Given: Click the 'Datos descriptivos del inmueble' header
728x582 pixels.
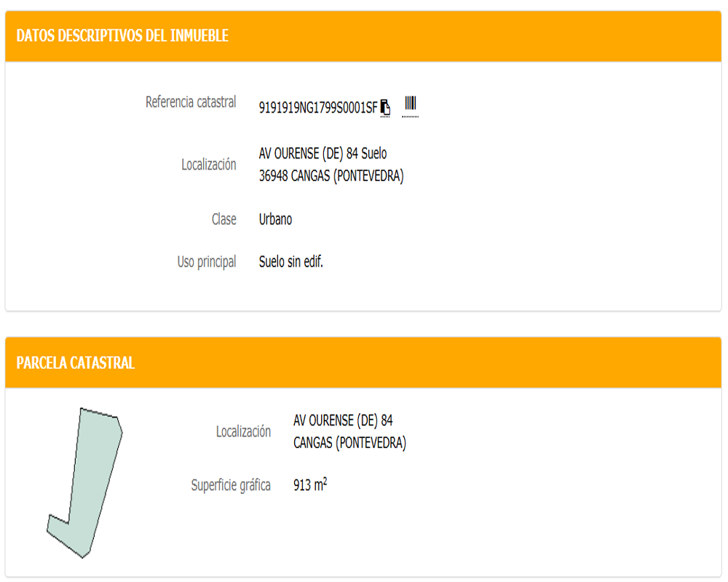Looking at the screenshot, I should [122, 36].
